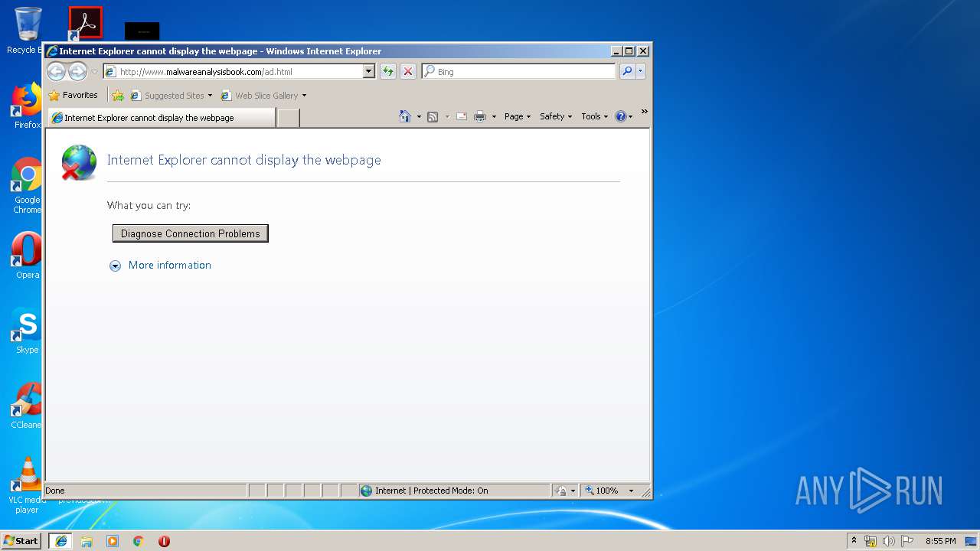This screenshot has height=551, width=980.
Task: Expand the Home button dropdown arrow
Action: [x=419, y=116]
